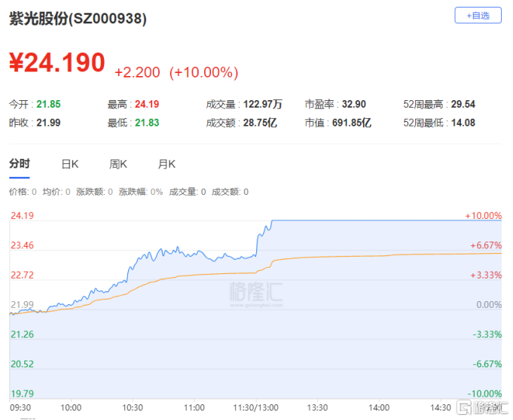Image resolution: width=513 pixels, height=420 pixels.
Task: Click the 涨跌额 readout above the chart
Action: [94, 192]
